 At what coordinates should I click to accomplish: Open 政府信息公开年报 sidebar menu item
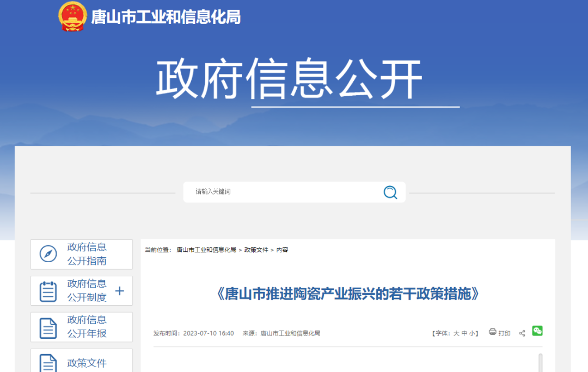87,327
